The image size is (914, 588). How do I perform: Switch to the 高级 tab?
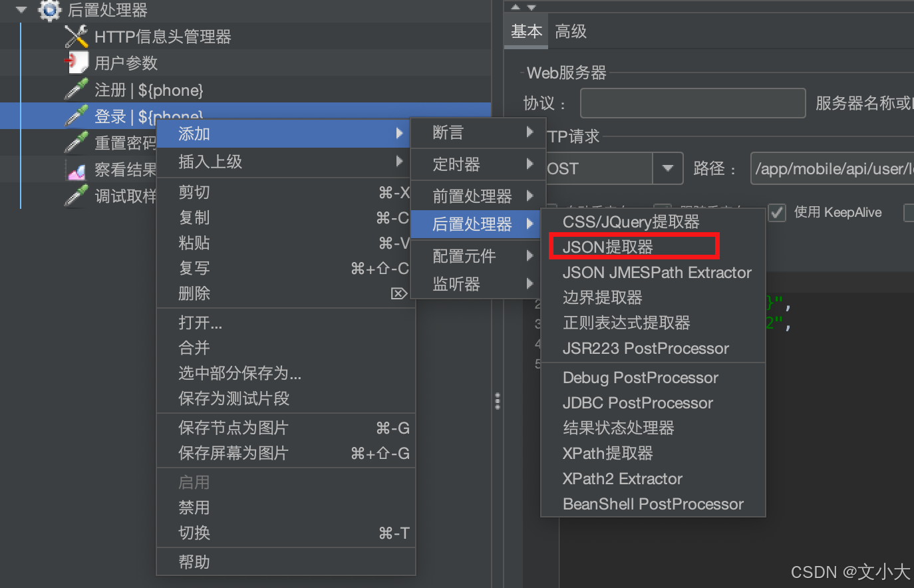571,31
